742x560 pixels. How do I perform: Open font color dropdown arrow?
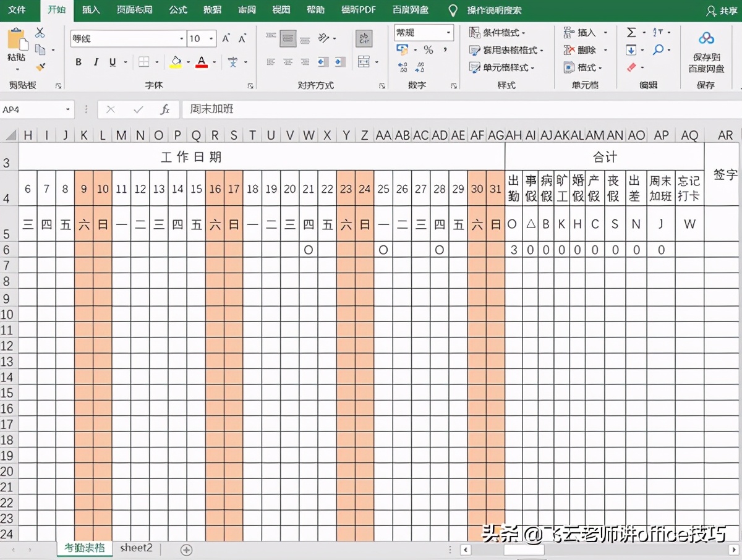(214, 62)
